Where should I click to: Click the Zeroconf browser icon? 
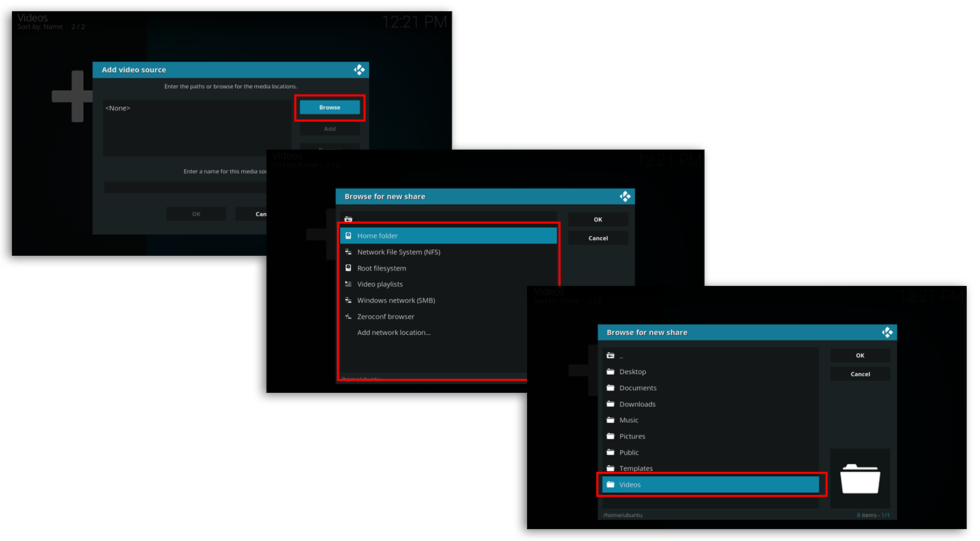[349, 316]
